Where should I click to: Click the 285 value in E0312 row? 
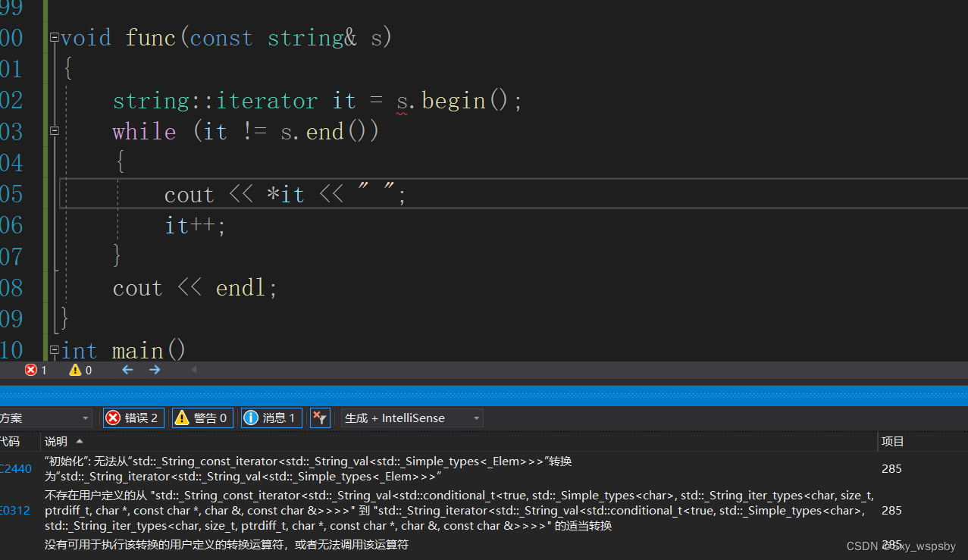[891, 511]
